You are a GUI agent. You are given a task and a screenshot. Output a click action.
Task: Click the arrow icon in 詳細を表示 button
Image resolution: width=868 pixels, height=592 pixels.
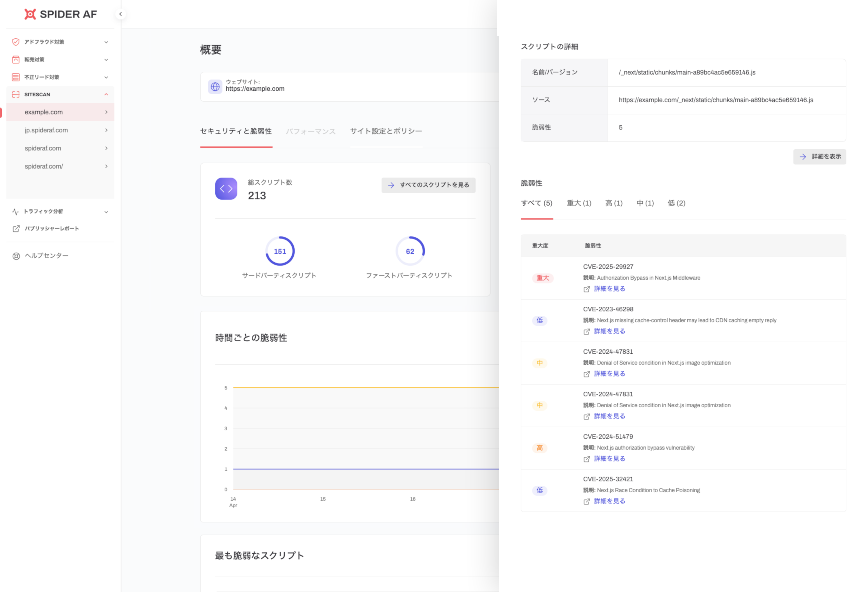pyautogui.click(x=803, y=157)
